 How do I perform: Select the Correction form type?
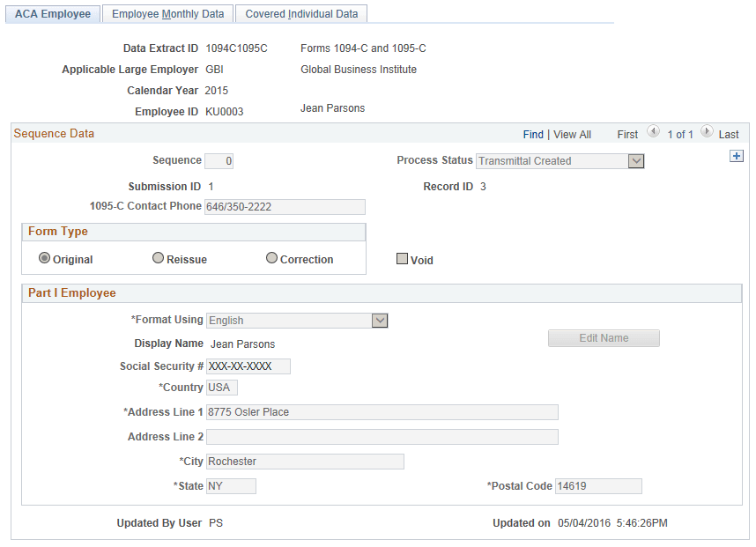pos(271,257)
